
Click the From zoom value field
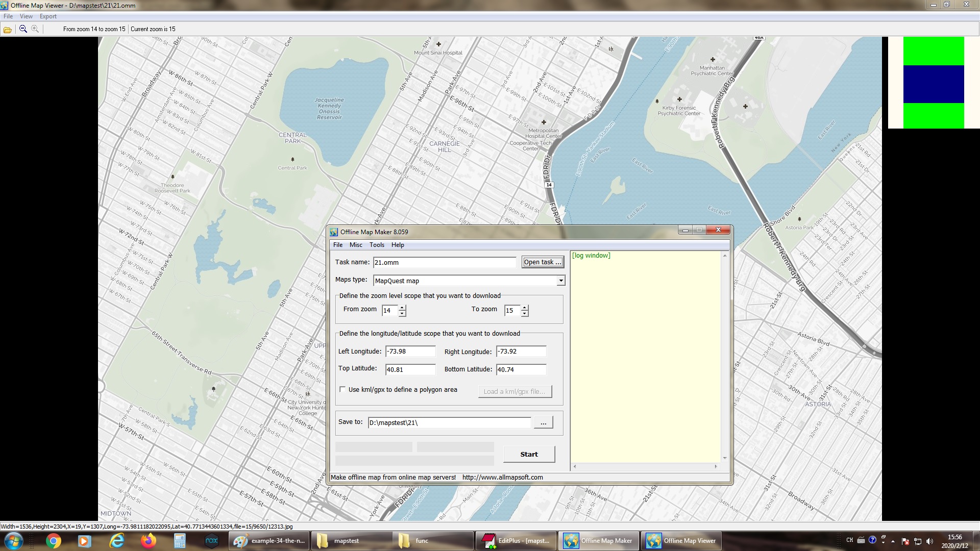coord(390,310)
